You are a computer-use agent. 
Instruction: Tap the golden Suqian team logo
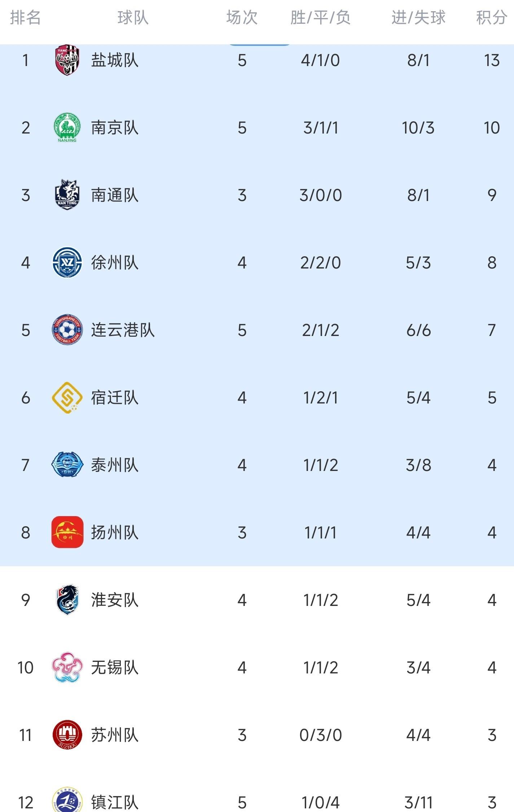click(67, 397)
